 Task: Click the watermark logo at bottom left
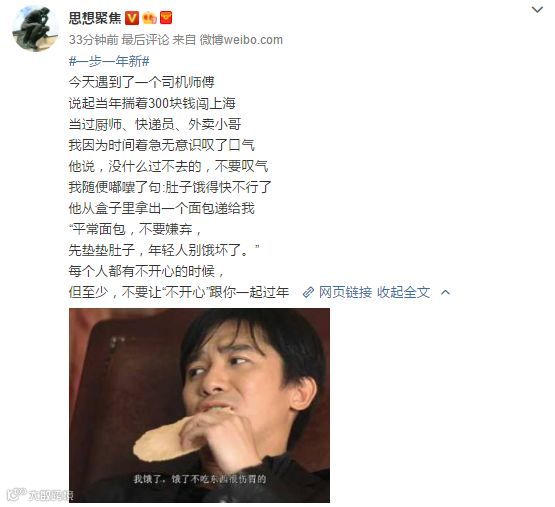tap(40, 494)
